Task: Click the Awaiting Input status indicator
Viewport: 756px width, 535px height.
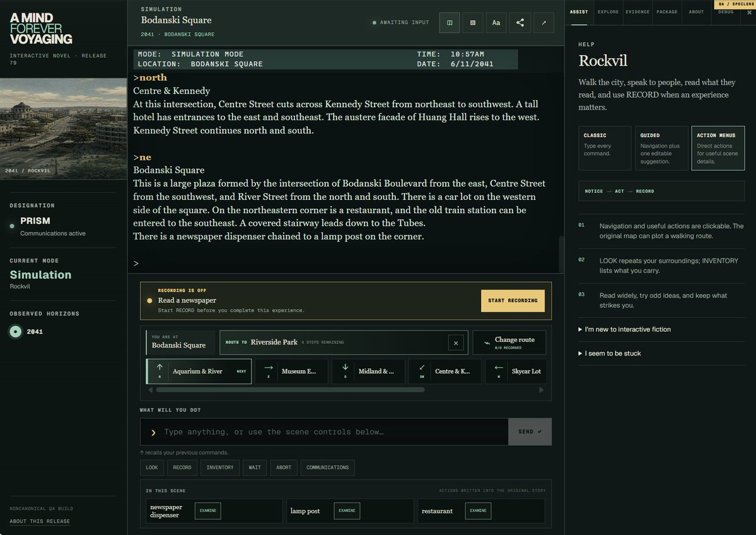Action: tap(400, 23)
